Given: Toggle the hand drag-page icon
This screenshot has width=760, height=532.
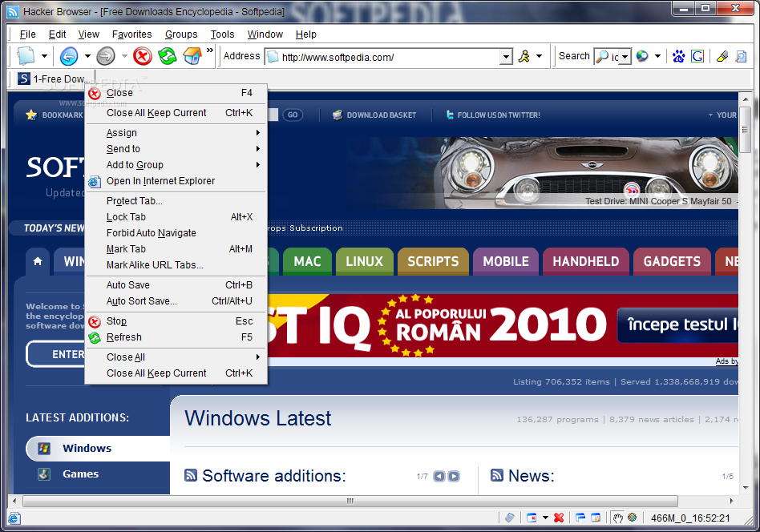Looking at the screenshot, I should point(617,518).
